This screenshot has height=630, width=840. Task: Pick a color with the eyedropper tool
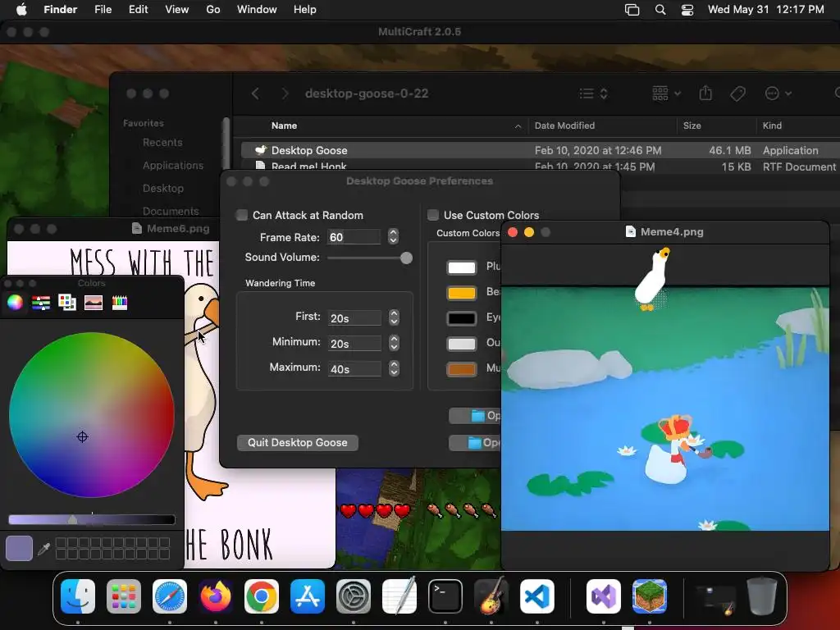[x=44, y=549]
